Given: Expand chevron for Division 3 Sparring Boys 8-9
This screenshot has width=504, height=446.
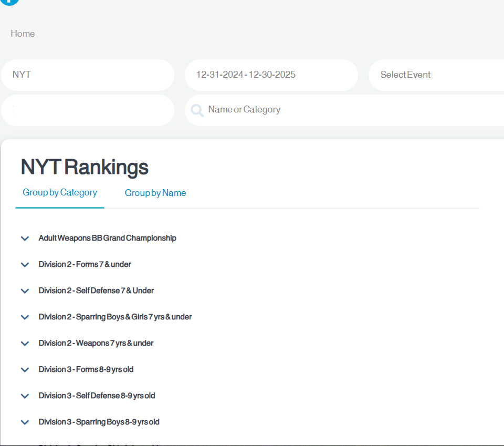Looking at the screenshot, I should (x=25, y=422).
